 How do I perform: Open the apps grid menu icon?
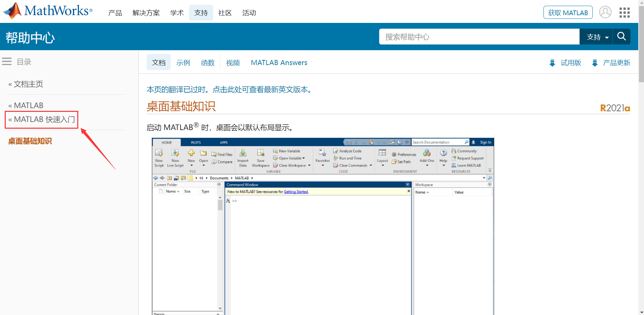click(624, 12)
